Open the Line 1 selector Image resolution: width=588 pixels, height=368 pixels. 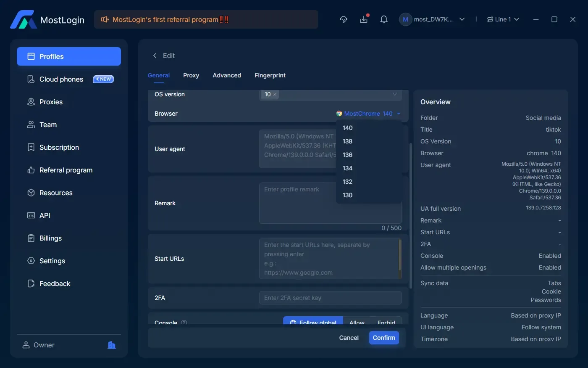[503, 19]
